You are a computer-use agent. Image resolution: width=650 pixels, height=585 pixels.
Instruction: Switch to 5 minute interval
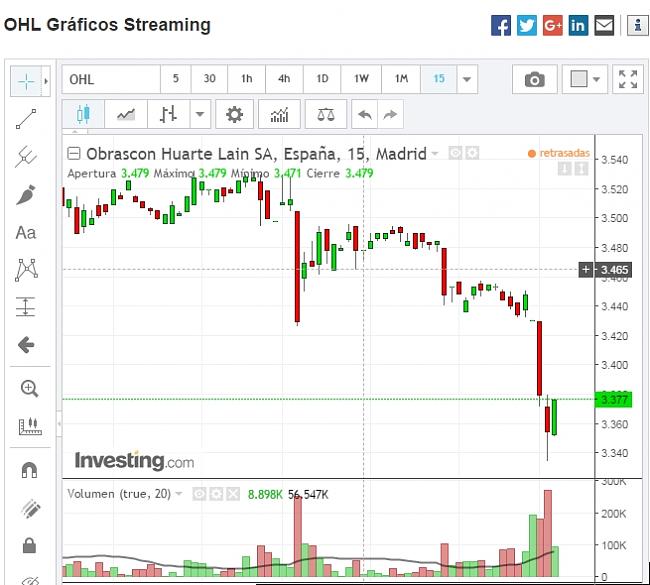coord(176,79)
